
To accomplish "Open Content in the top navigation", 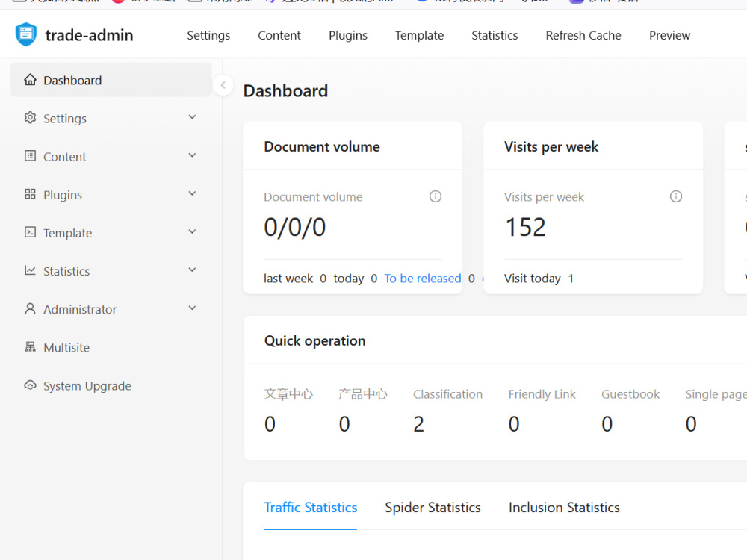I will click(x=279, y=35).
